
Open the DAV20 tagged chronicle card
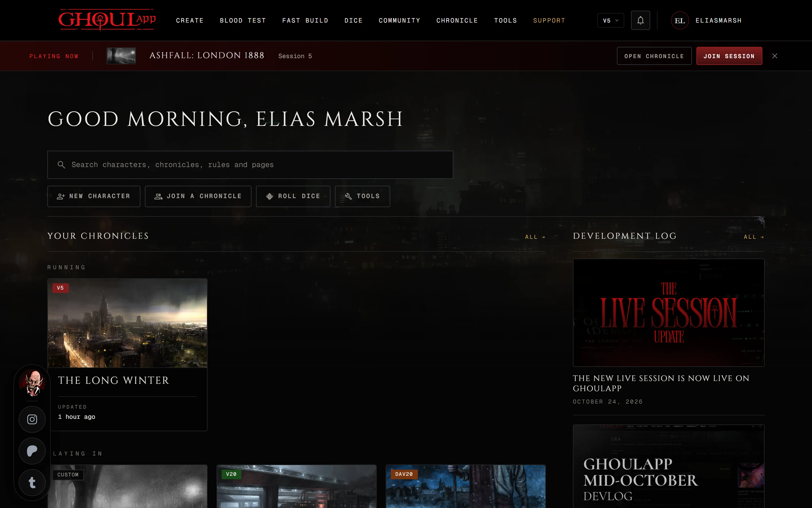point(465,487)
